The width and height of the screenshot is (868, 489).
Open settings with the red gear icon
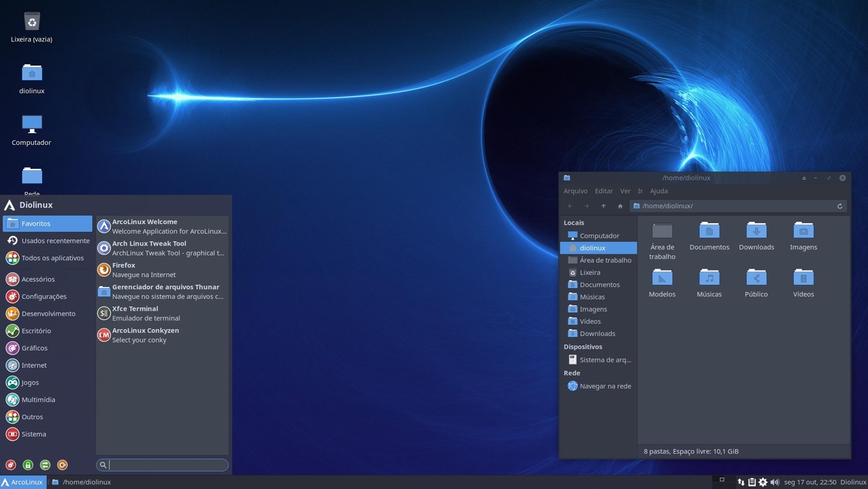(11, 465)
